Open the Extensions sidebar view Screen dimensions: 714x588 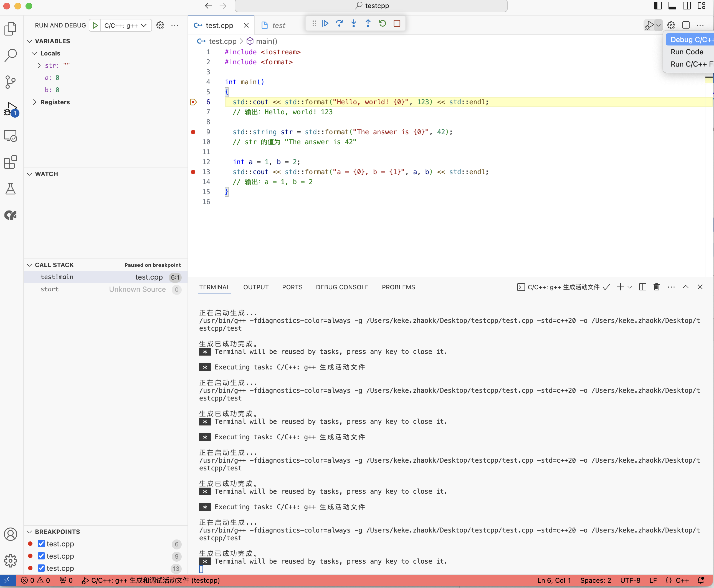(x=11, y=162)
